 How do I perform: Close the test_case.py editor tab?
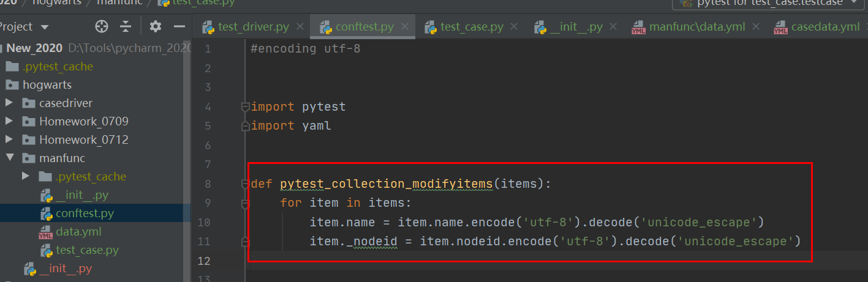(515, 27)
